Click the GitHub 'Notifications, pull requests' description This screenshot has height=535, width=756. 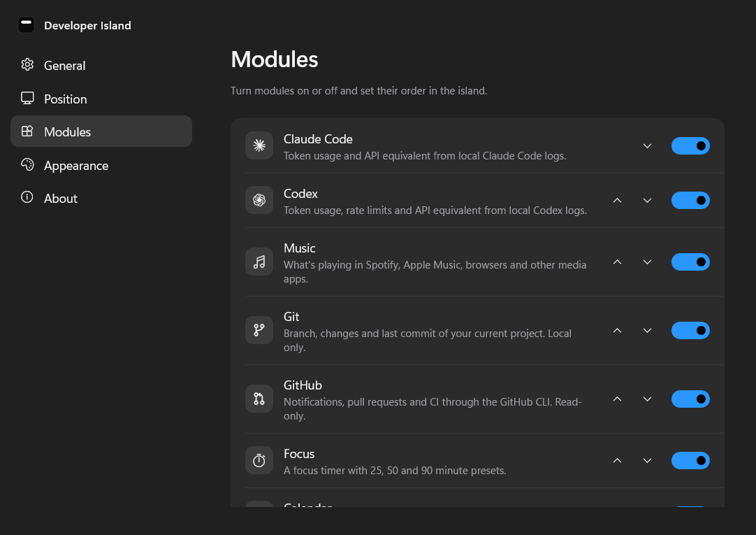[x=432, y=408]
